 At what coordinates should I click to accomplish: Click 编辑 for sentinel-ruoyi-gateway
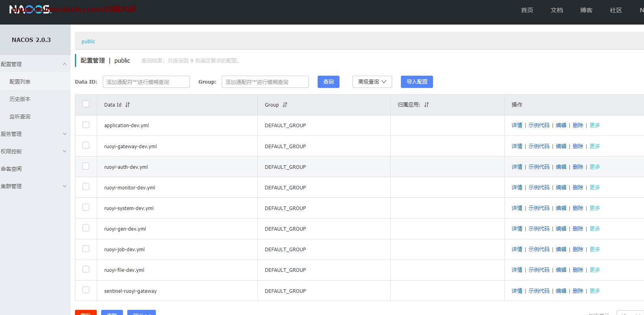(561, 291)
